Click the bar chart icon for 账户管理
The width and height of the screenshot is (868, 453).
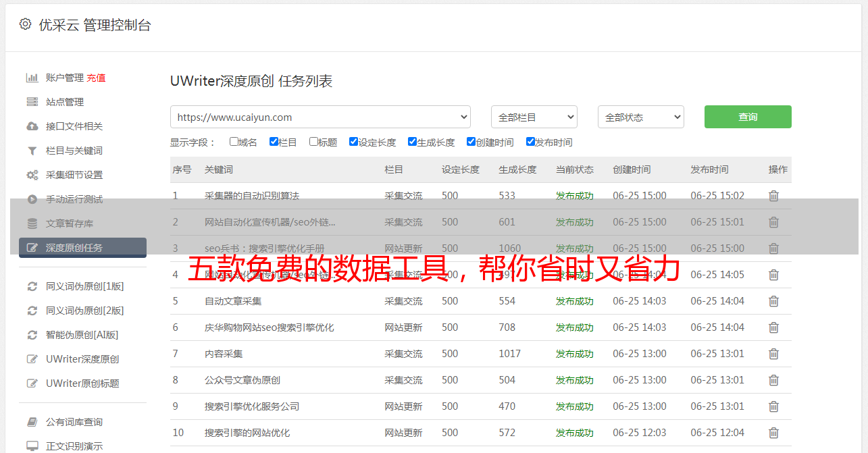(x=32, y=78)
